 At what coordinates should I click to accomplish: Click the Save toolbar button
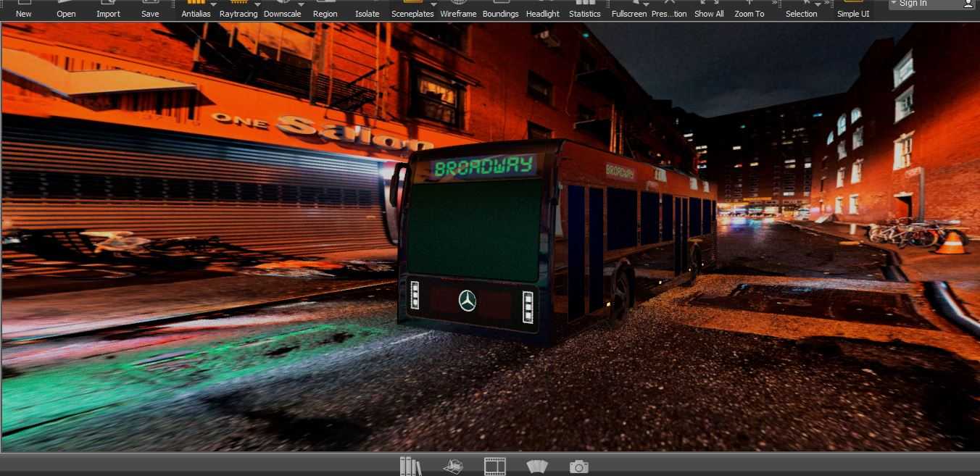(150, 9)
